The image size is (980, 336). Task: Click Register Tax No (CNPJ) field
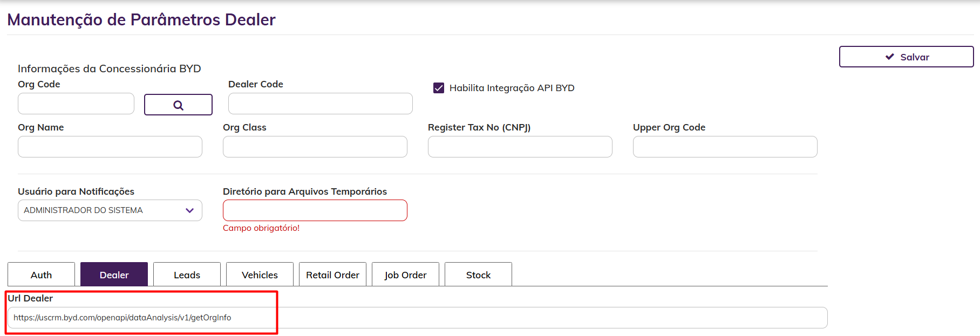click(520, 147)
